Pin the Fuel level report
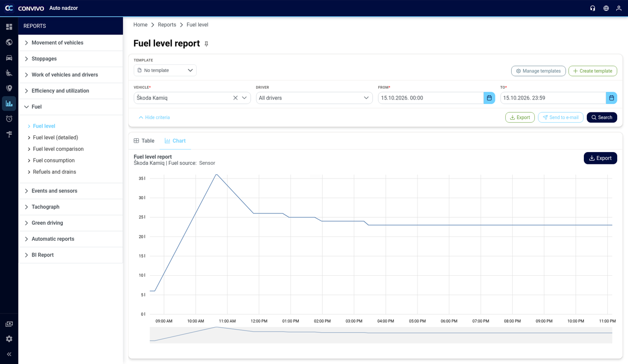Screen dimensions: 628x364 click(x=207, y=44)
